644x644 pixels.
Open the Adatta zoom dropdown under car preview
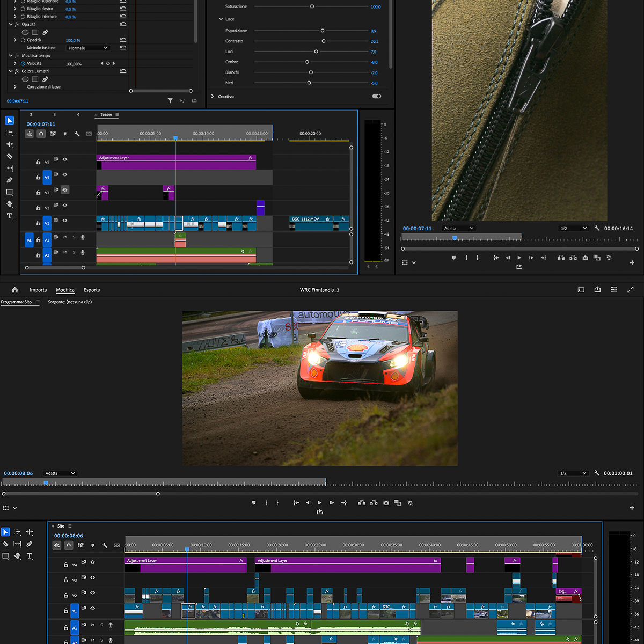click(x=60, y=473)
